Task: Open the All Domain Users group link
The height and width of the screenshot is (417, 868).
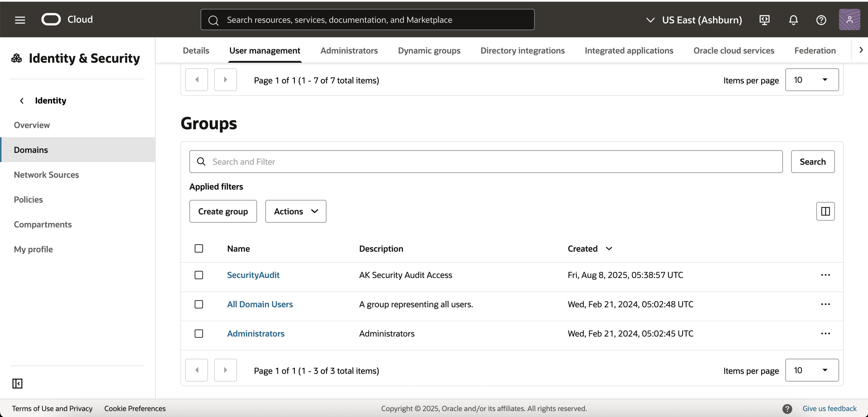Action: [260, 304]
